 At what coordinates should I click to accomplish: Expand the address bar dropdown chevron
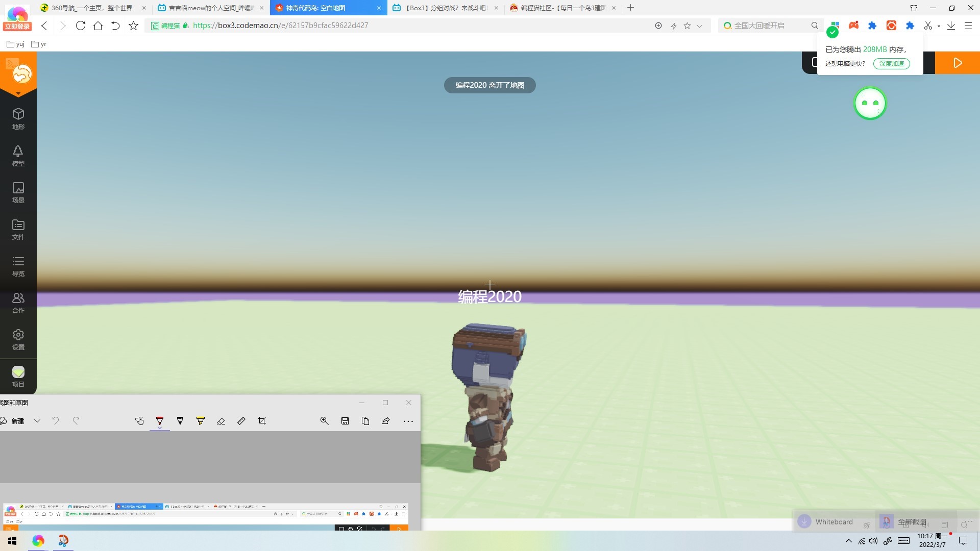click(699, 26)
